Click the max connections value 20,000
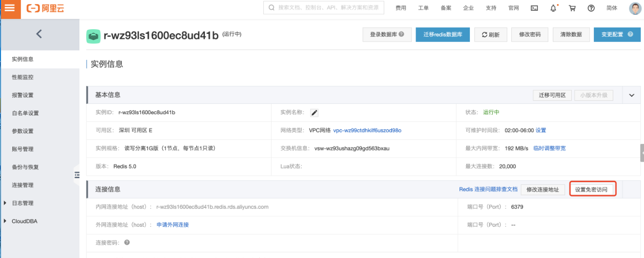Image resolution: width=644 pixels, height=258 pixels. [x=507, y=166]
